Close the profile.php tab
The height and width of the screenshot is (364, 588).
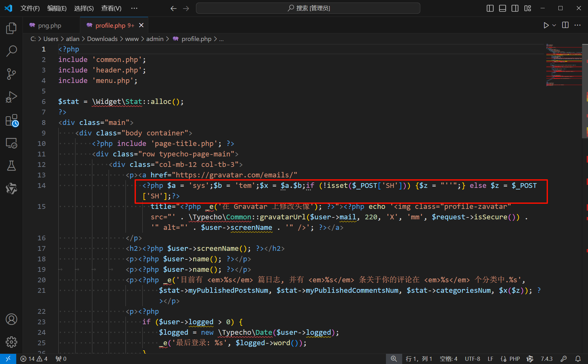[x=141, y=25]
